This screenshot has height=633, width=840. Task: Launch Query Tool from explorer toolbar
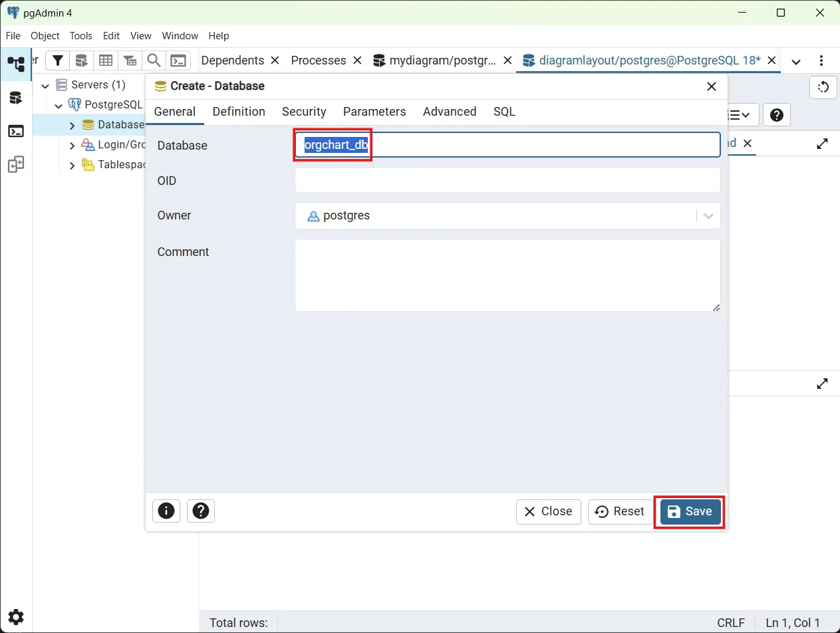(x=82, y=61)
